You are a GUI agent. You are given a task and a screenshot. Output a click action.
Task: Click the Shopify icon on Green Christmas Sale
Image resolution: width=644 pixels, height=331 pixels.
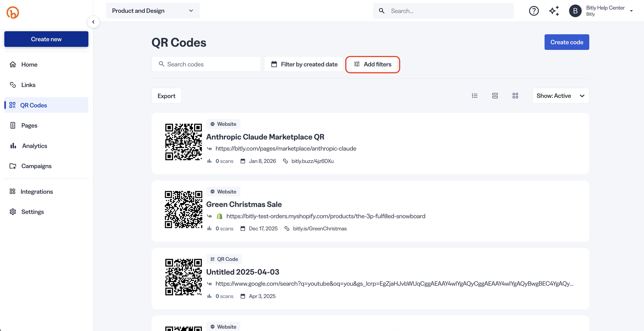(x=219, y=216)
